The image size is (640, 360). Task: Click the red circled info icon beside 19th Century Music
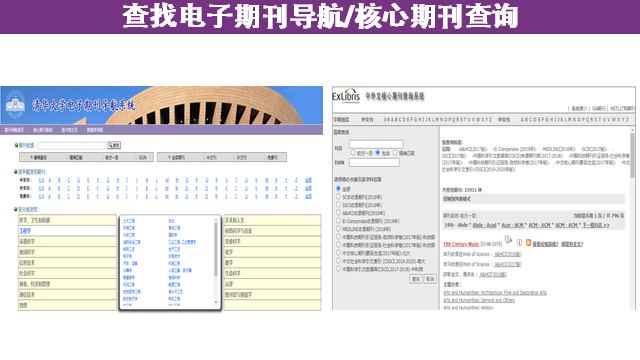pyautogui.click(x=520, y=243)
